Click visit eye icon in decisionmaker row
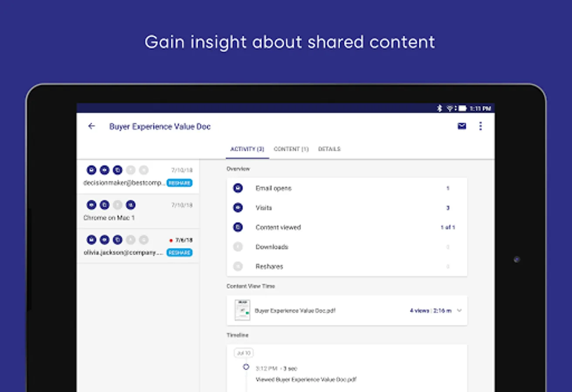This screenshot has height=392, width=572. [105, 170]
